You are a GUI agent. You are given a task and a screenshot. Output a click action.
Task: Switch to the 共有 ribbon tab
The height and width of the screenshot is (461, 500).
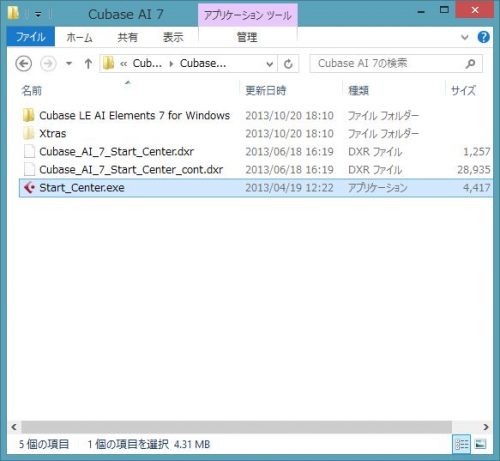(128, 37)
